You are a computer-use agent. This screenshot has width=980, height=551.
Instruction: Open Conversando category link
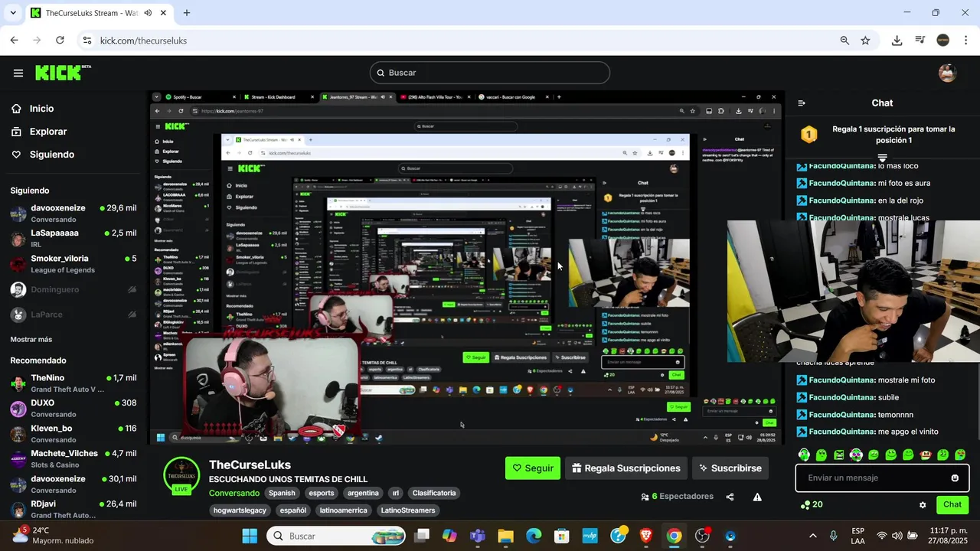[x=234, y=493]
